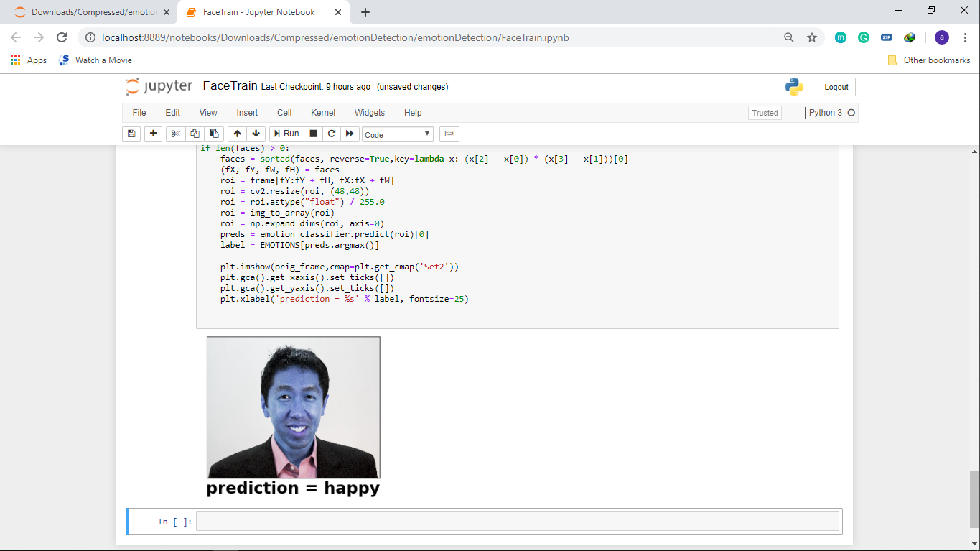This screenshot has width=980, height=551.
Task: Open the Cell menu
Action: click(x=284, y=113)
